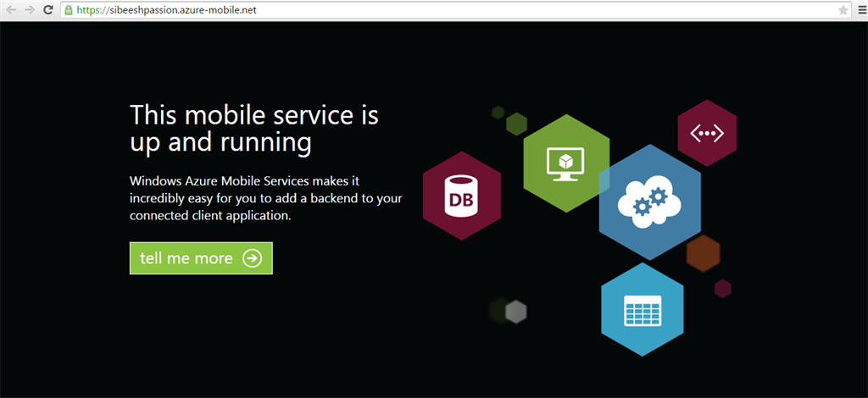
Task: Click the maroon code brackets hexagon
Action: coord(707,133)
